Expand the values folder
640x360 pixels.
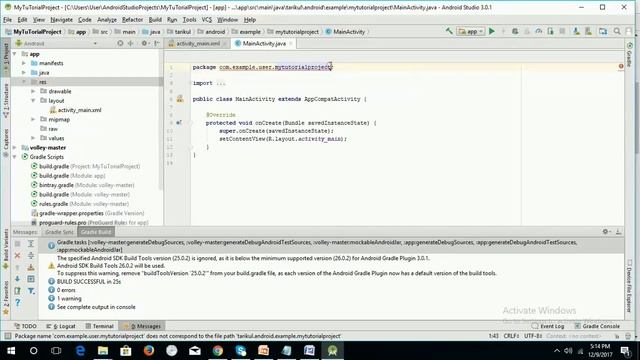click(33, 138)
